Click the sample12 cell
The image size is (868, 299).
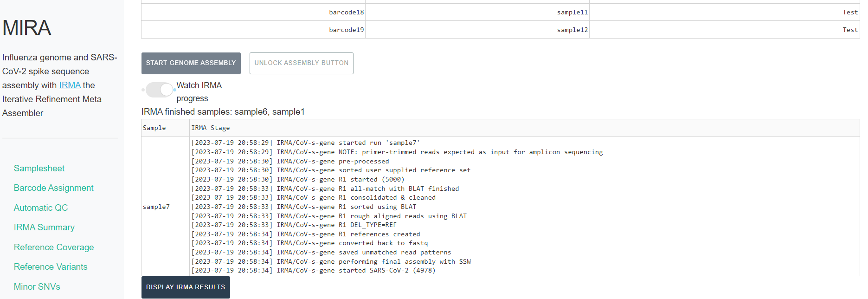[x=572, y=30]
